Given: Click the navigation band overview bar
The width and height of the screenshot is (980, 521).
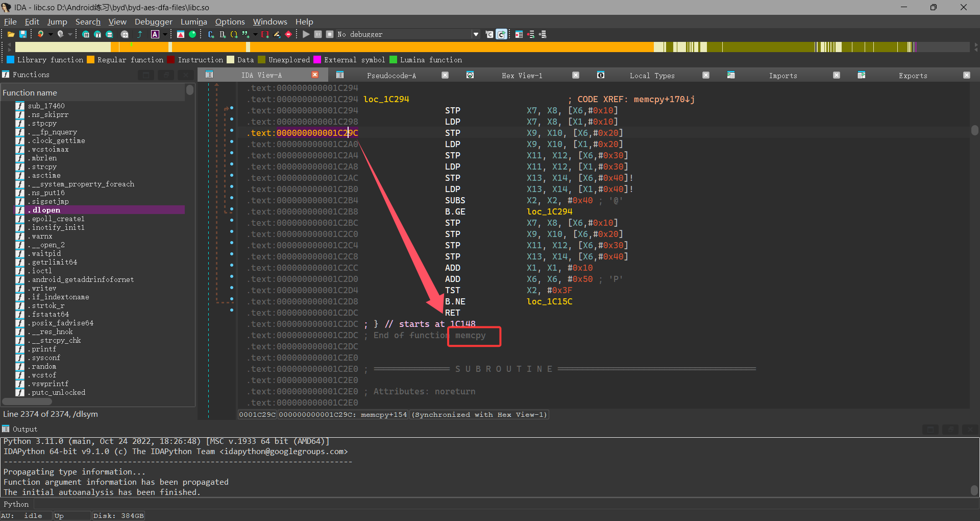Looking at the screenshot, I should (492, 47).
